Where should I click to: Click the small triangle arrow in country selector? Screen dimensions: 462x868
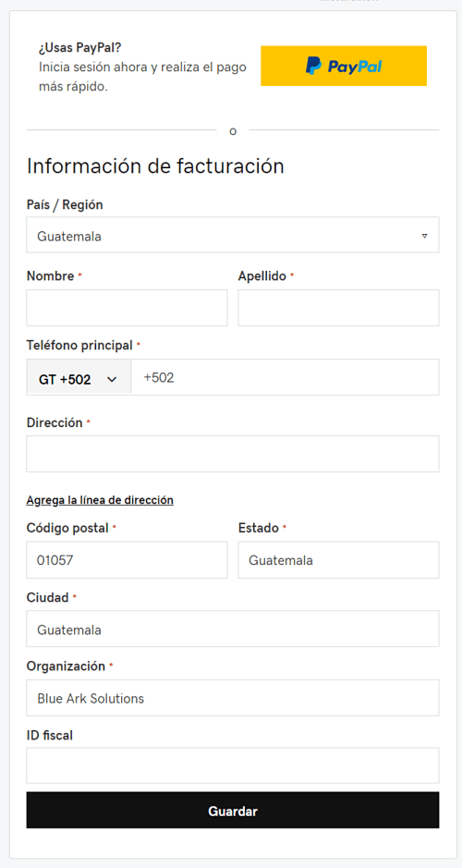click(x=424, y=236)
